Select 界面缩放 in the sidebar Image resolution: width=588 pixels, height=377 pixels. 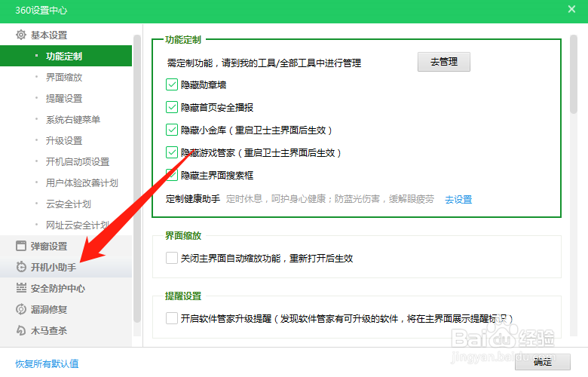tap(64, 77)
